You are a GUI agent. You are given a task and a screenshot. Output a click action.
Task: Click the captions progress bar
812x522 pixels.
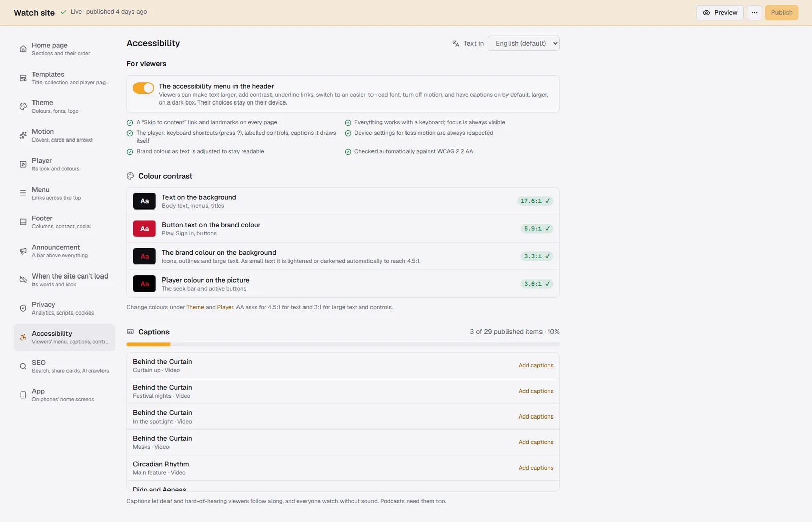(x=343, y=344)
